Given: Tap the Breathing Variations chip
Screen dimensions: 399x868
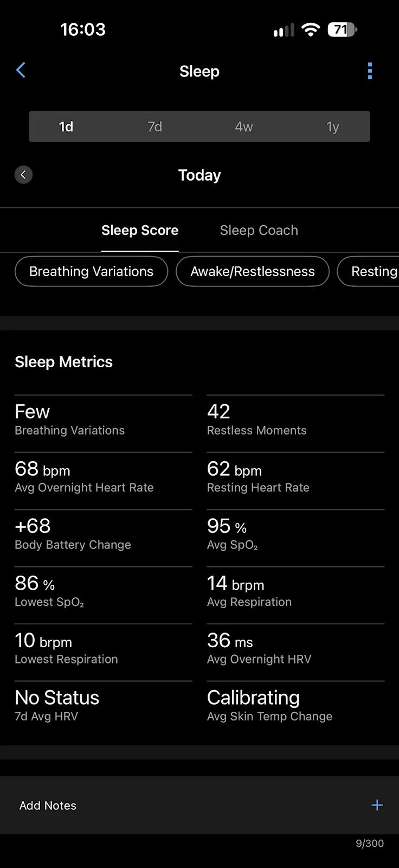Looking at the screenshot, I should [91, 271].
